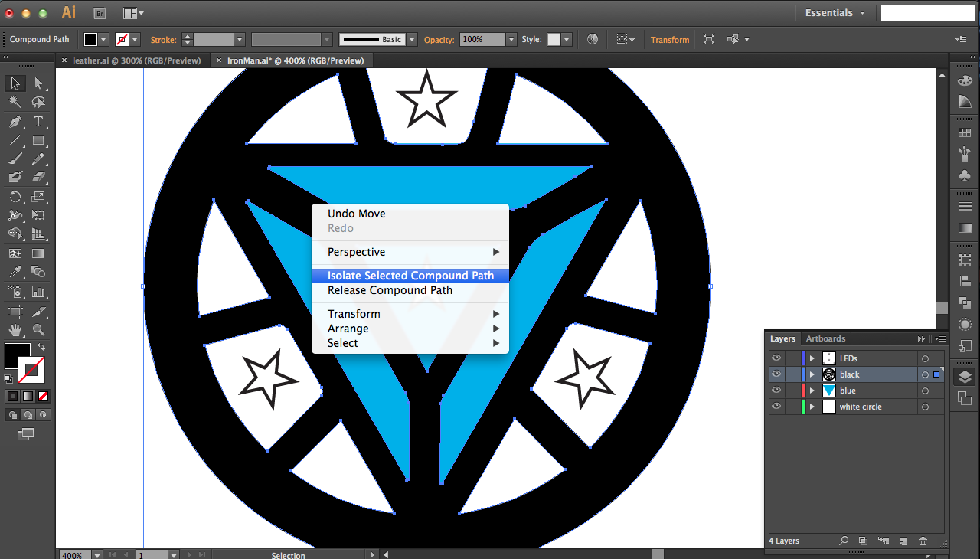980x559 pixels.
Task: Choose Isolate Selected Compound Path
Action: [x=410, y=276]
